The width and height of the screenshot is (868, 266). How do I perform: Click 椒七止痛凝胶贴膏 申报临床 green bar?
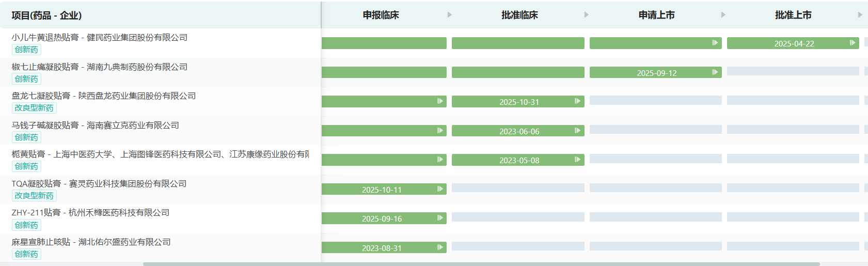384,73
